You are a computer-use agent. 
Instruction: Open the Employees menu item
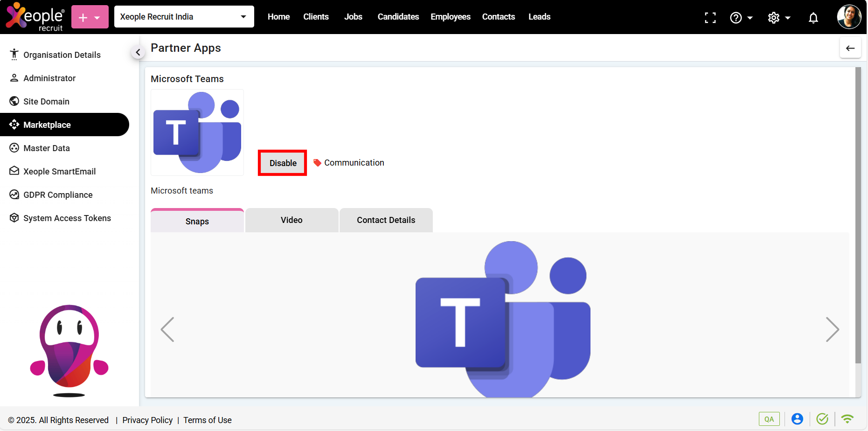[x=451, y=17]
